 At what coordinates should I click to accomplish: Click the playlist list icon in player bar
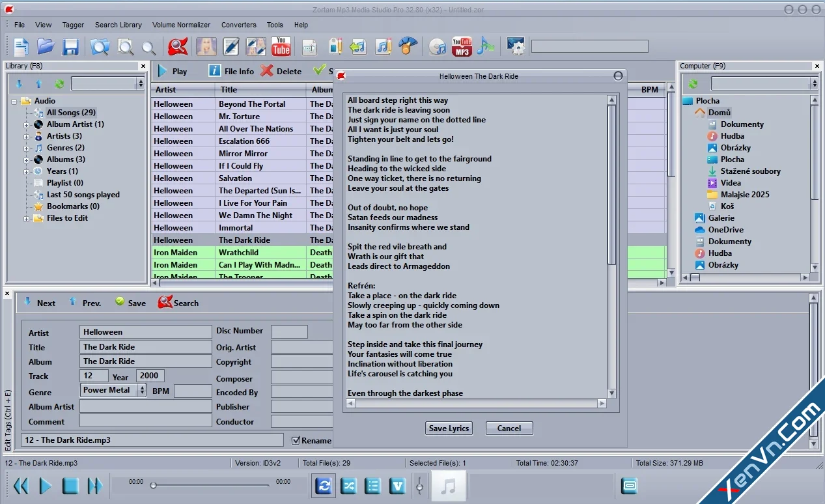[x=373, y=486]
